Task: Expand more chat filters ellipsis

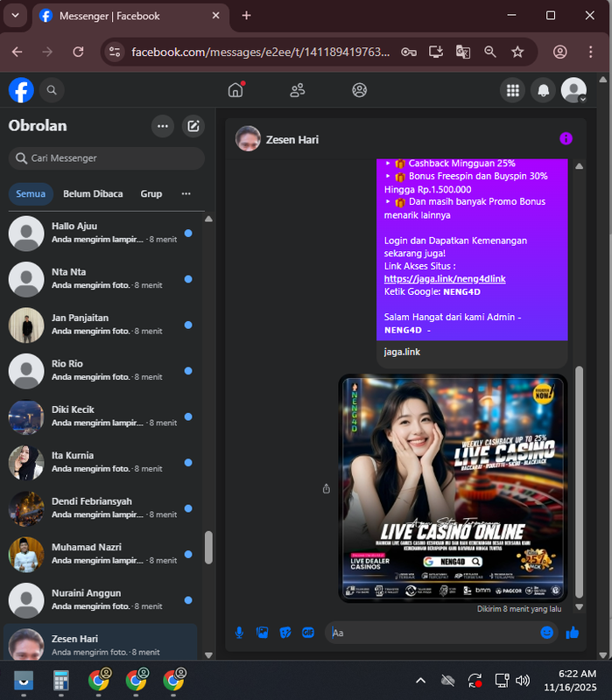Action: pos(186,193)
